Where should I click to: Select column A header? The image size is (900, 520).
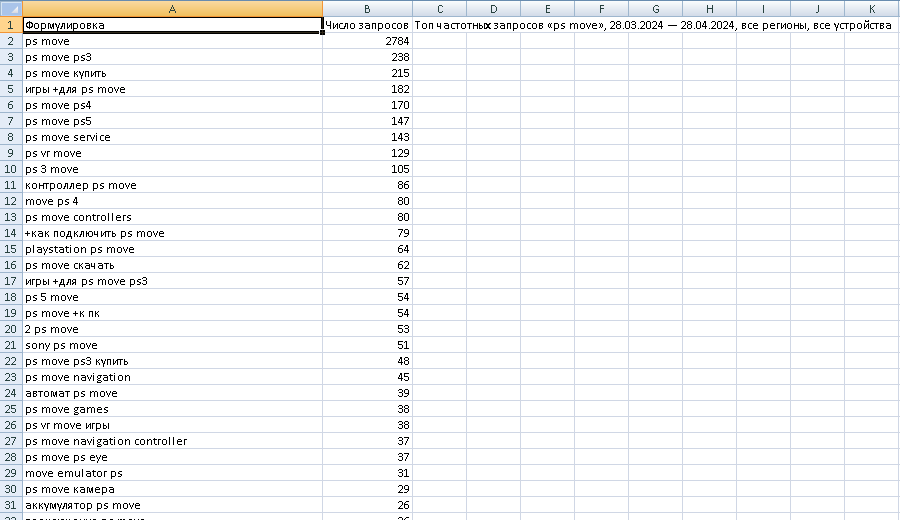(172, 9)
